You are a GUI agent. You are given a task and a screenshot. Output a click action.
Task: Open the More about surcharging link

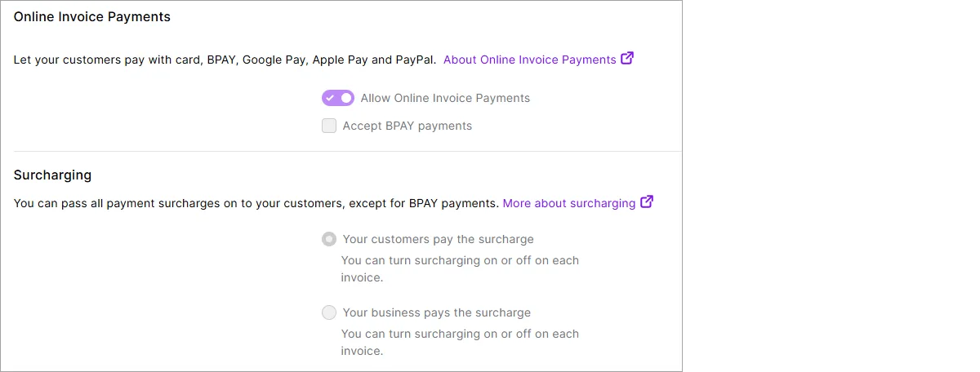569,203
